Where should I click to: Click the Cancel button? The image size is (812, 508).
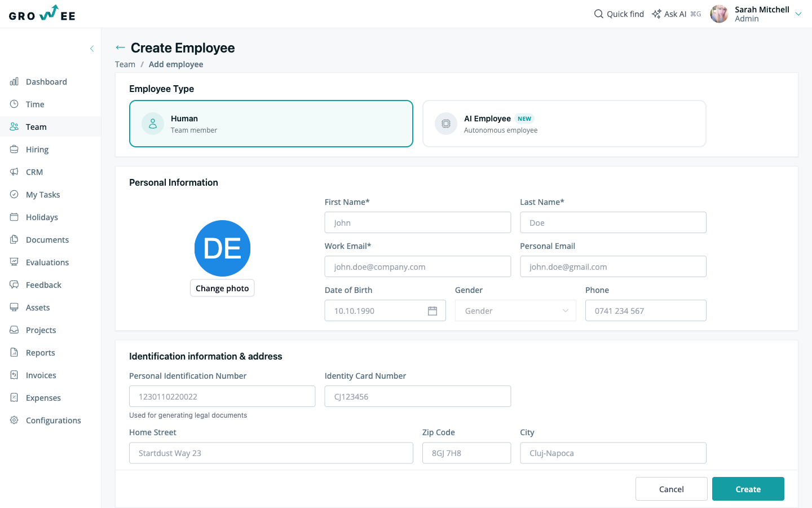[x=672, y=489]
